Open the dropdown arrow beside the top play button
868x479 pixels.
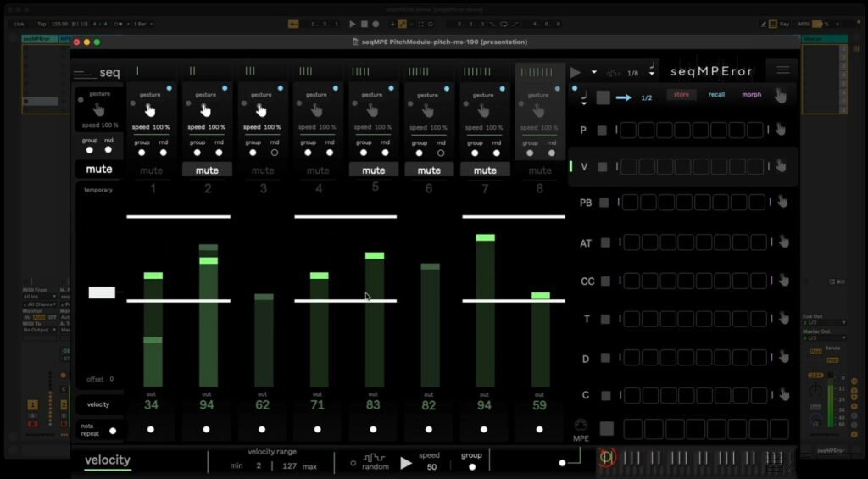[x=594, y=72]
